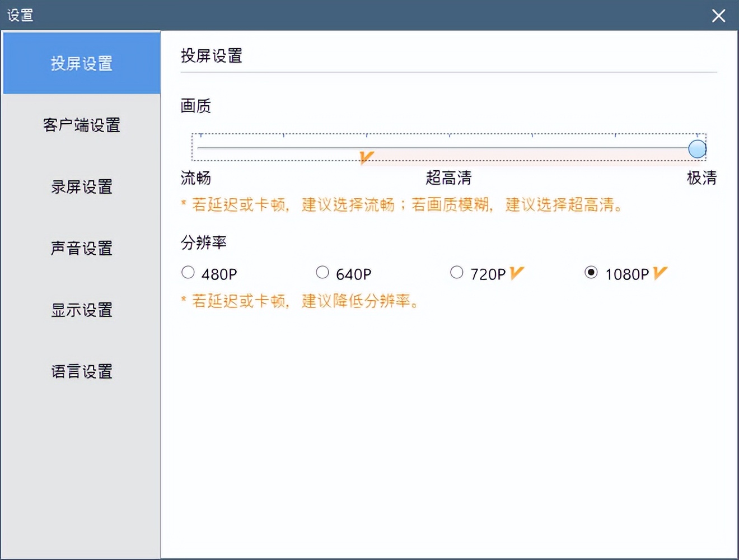The image size is (739, 560).
Task: Click the 极清 quality label
Action: (701, 178)
